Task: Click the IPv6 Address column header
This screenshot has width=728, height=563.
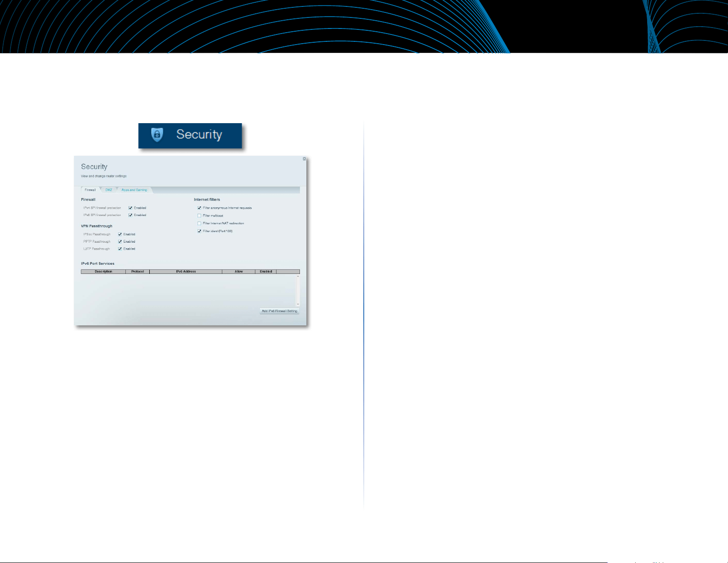Action: [186, 272]
